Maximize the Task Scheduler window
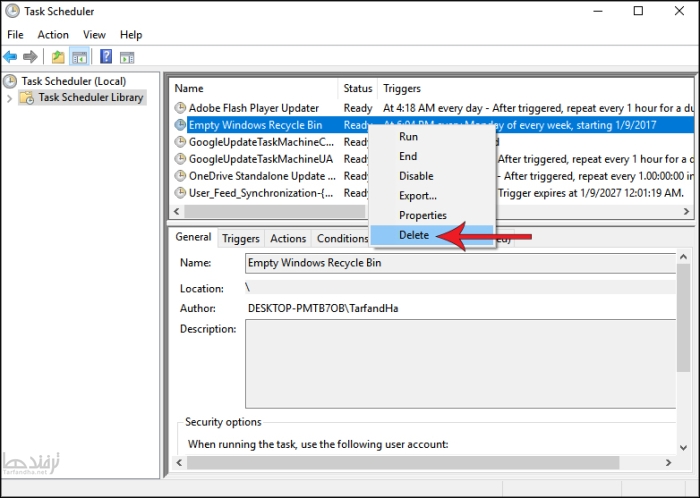700x498 pixels. [x=638, y=11]
